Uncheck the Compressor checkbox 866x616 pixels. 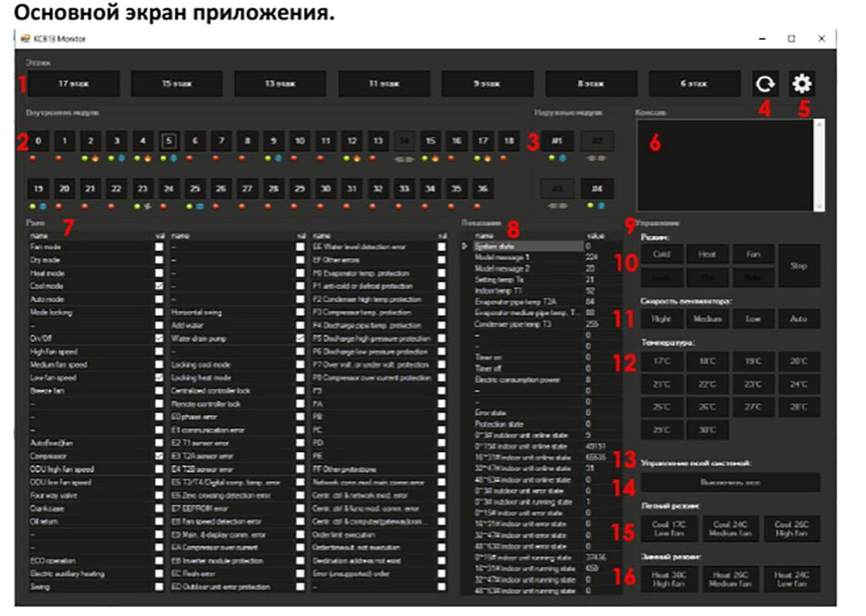point(159,457)
